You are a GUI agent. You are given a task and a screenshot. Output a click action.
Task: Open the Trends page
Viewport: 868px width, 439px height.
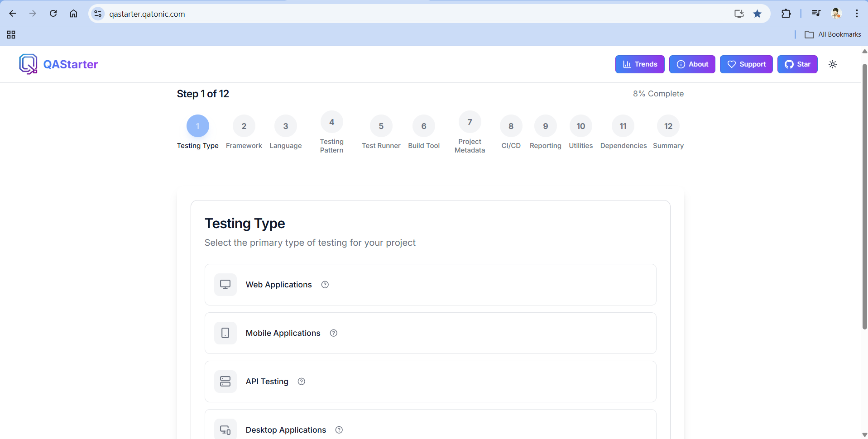[639, 64]
